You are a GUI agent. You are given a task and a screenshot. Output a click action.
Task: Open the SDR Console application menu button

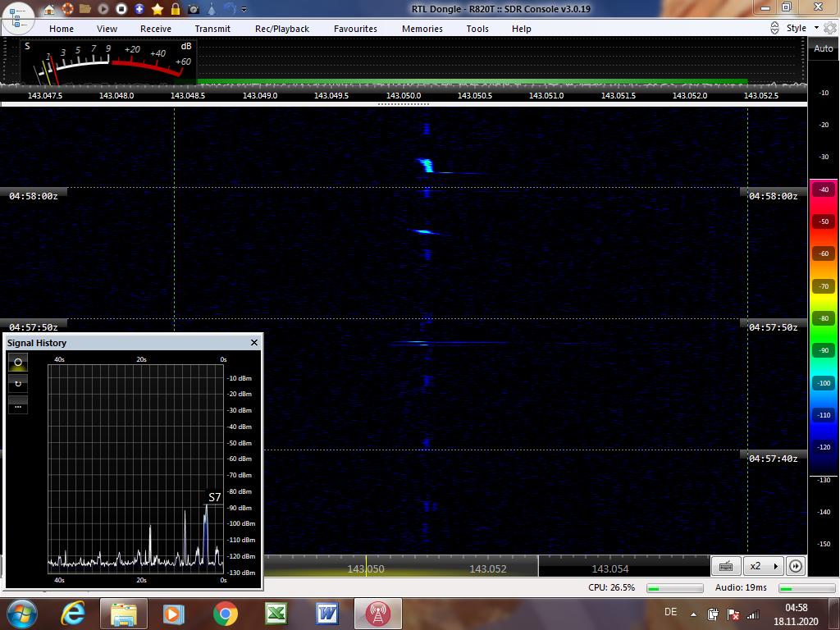[18, 18]
